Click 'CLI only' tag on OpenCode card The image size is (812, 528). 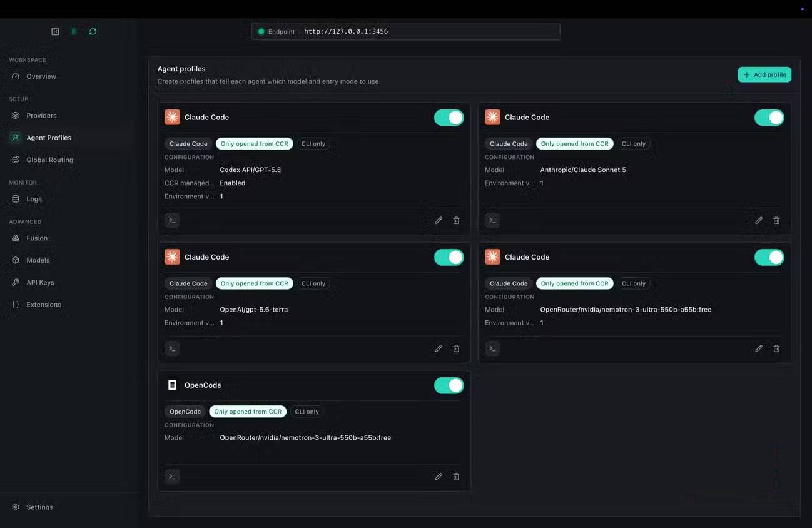(x=307, y=412)
